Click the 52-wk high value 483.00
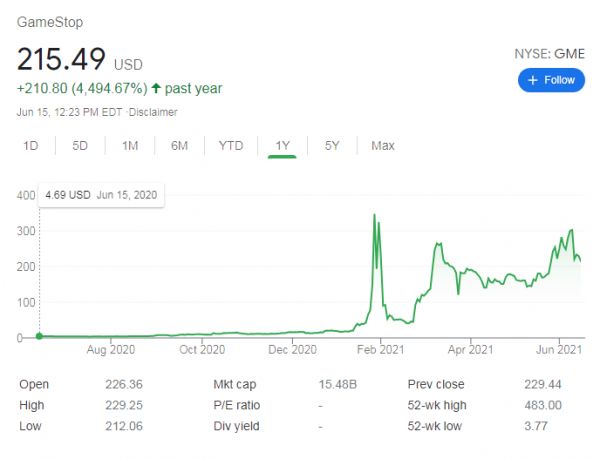This screenshot has width=600, height=459. [541, 405]
